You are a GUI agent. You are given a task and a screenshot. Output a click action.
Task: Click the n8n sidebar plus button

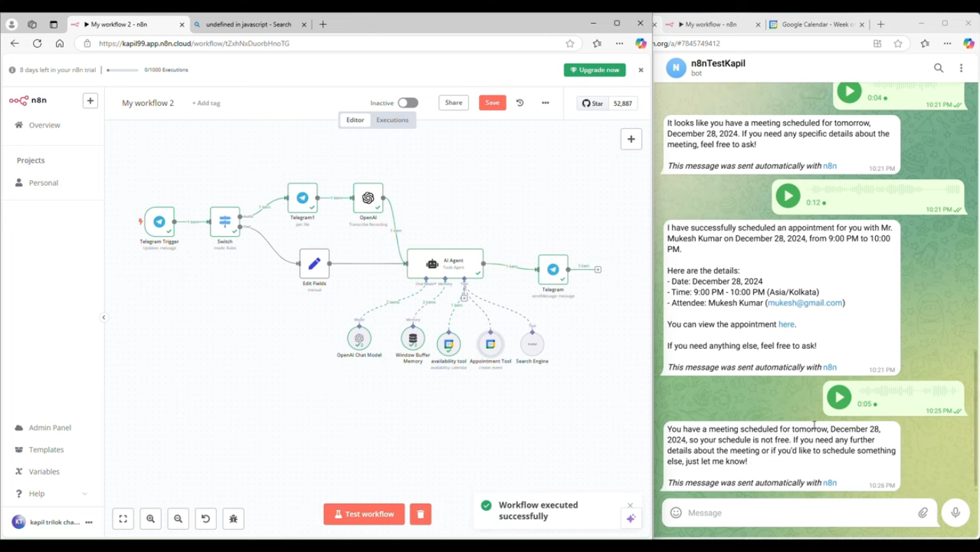pyautogui.click(x=90, y=101)
